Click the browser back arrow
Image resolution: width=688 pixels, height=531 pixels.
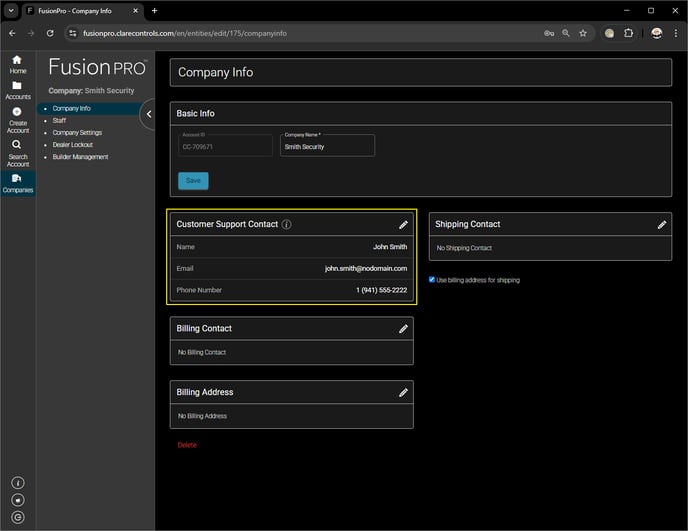pyautogui.click(x=12, y=33)
